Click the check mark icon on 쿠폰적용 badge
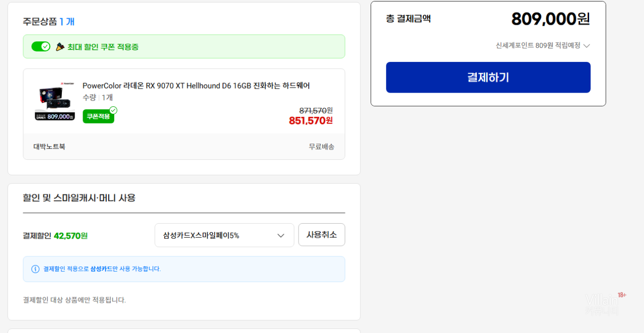644x333 pixels. [x=113, y=110]
